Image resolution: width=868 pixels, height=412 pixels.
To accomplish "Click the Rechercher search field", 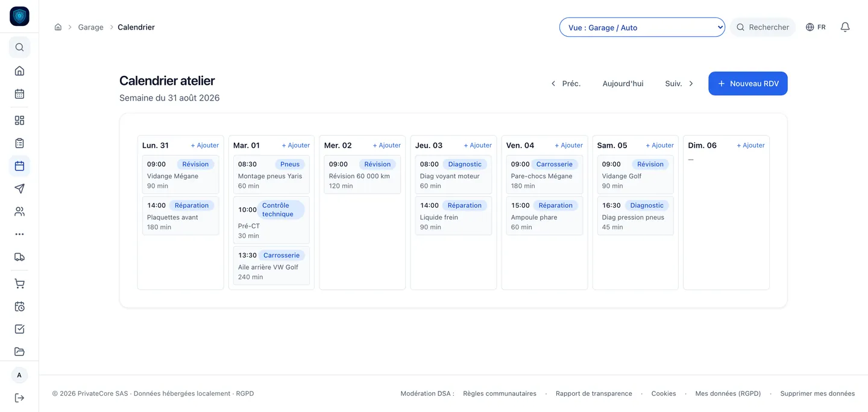I will click(763, 27).
